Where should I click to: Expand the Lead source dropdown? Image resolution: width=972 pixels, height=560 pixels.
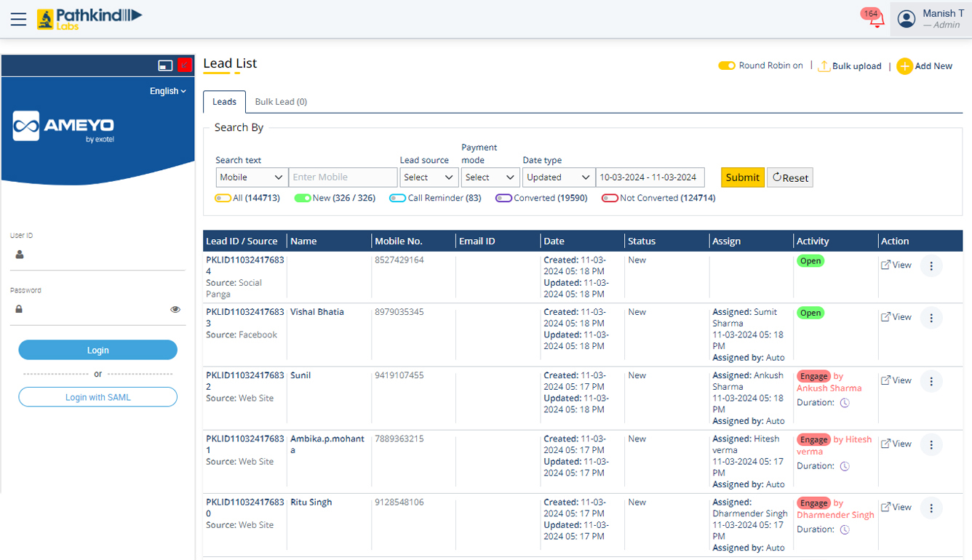tap(429, 177)
